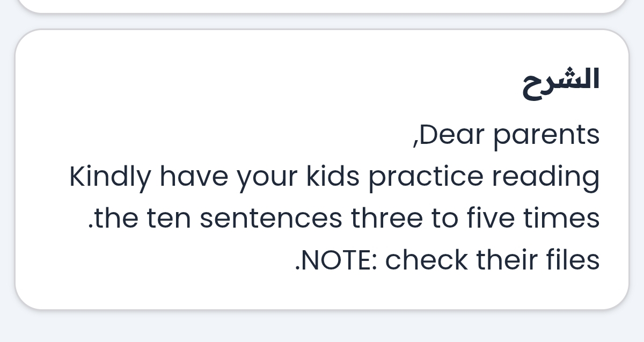Click the الشرح heading

coord(560,82)
